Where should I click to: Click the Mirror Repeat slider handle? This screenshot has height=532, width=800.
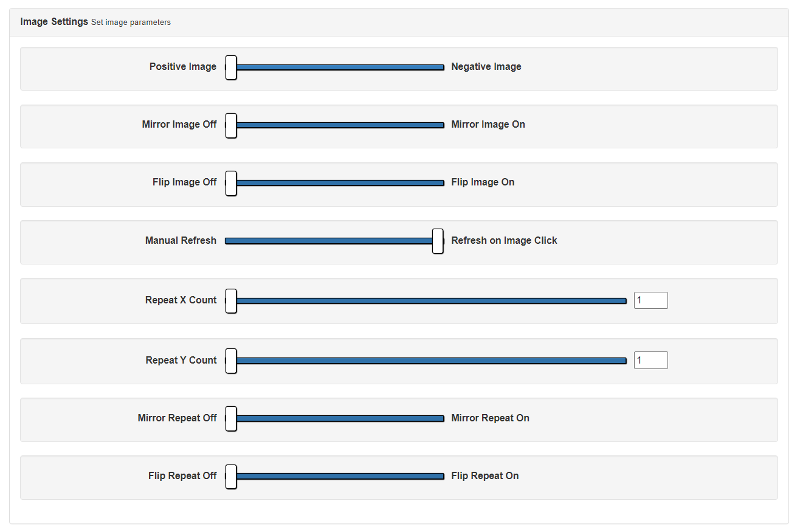pyautogui.click(x=231, y=418)
